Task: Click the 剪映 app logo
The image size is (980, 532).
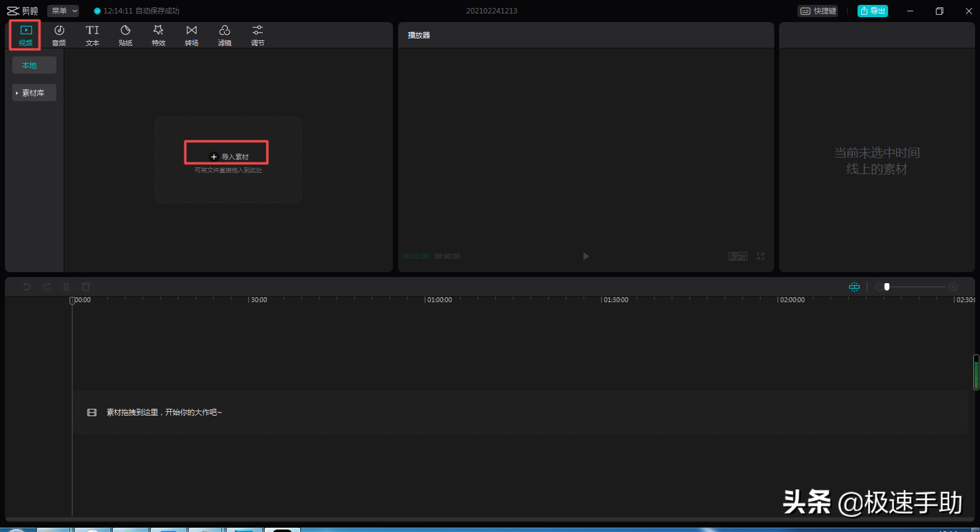Action: tap(22, 11)
